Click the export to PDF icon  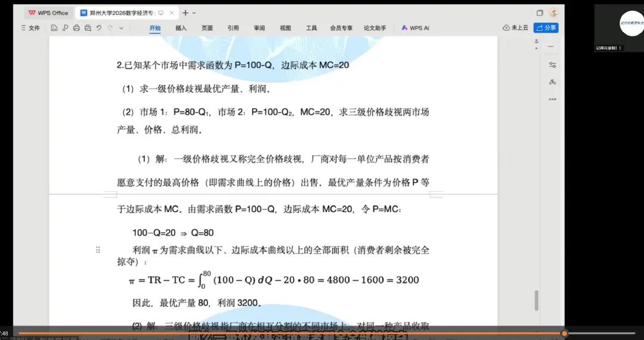(x=65, y=28)
